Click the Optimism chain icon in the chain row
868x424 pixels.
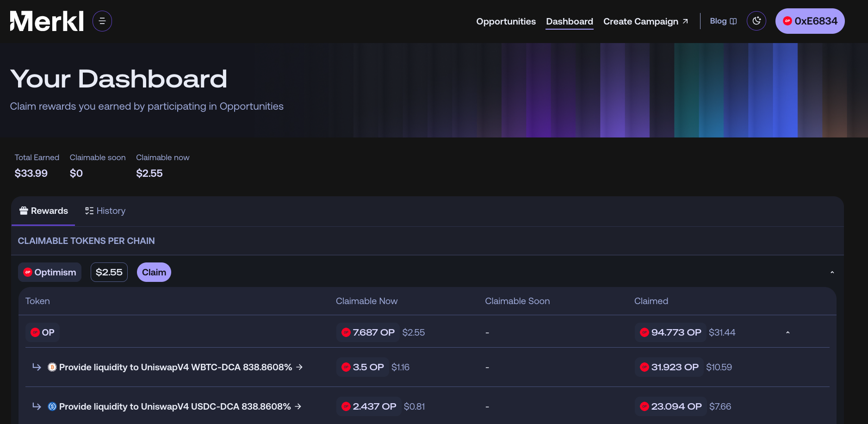click(28, 272)
